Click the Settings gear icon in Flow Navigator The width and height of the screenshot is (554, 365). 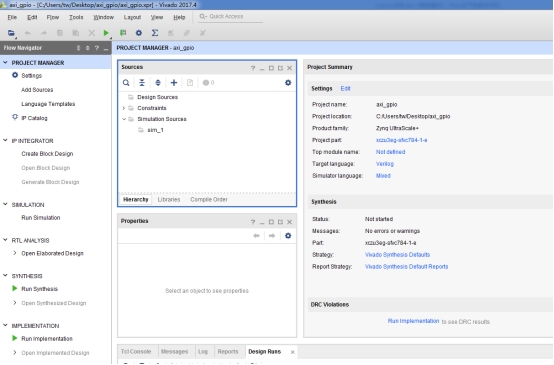[x=15, y=75]
